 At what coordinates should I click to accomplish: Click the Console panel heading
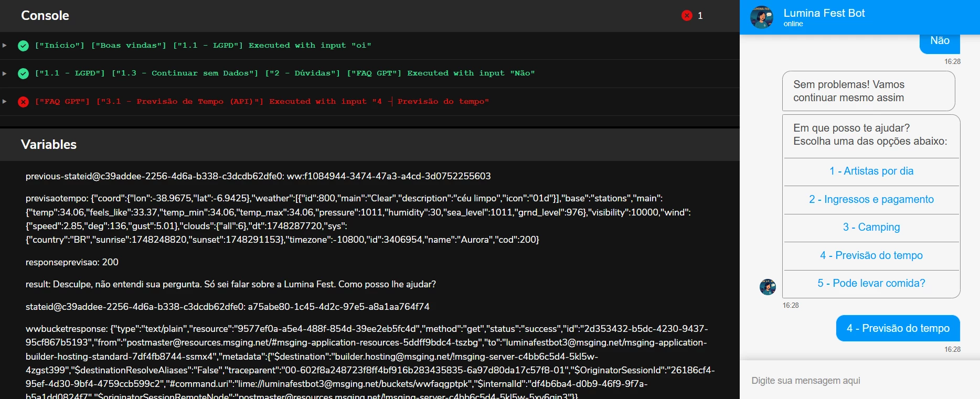45,16
